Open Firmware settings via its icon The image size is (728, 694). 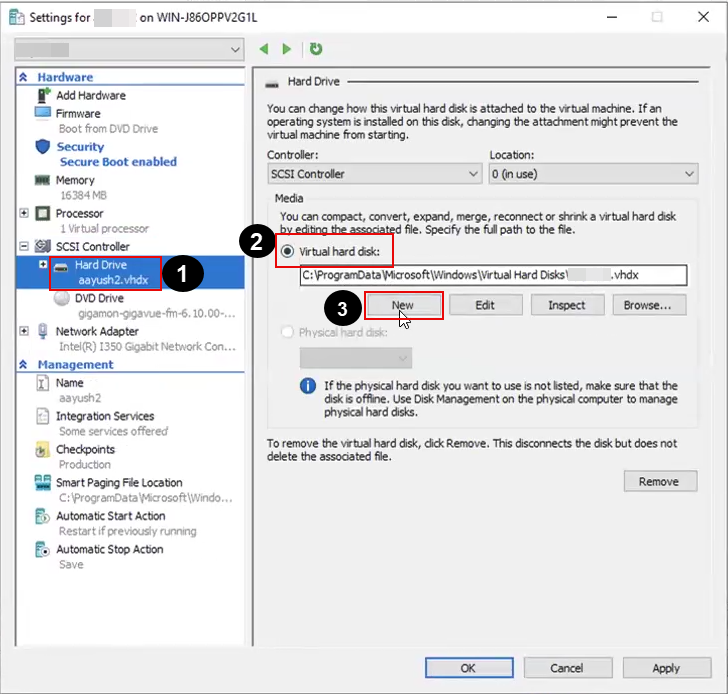(42, 114)
